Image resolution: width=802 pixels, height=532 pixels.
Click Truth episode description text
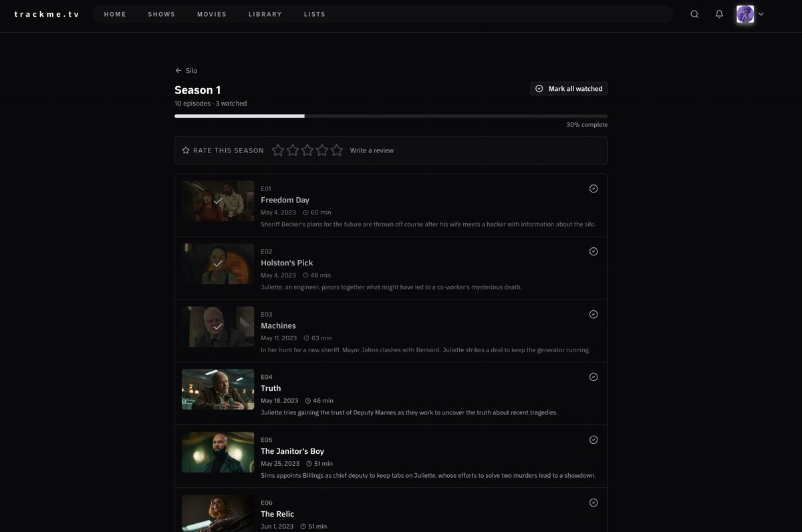[x=409, y=413]
